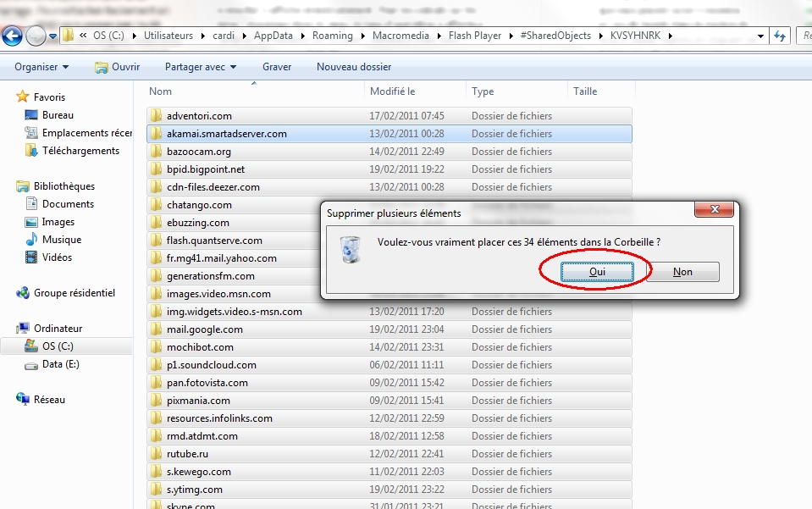Click the folder icon in address bar
Viewport: 812px width, 509px height.
click(x=69, y=36)
